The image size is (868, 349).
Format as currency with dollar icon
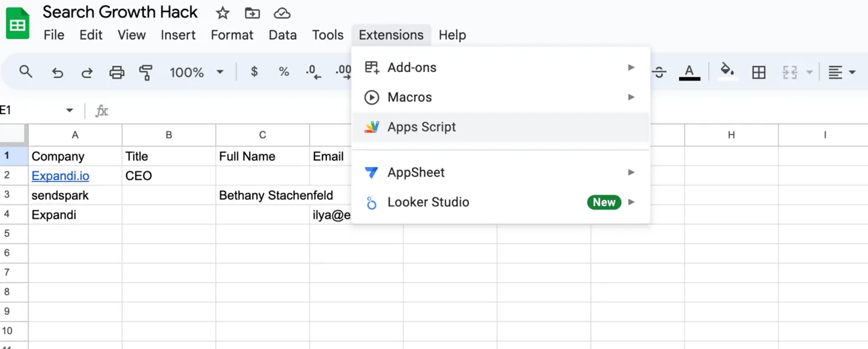coord(254,72)
